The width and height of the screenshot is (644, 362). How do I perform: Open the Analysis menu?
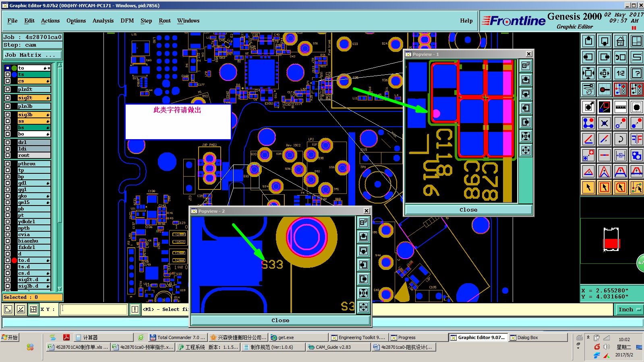pos(103,21)
